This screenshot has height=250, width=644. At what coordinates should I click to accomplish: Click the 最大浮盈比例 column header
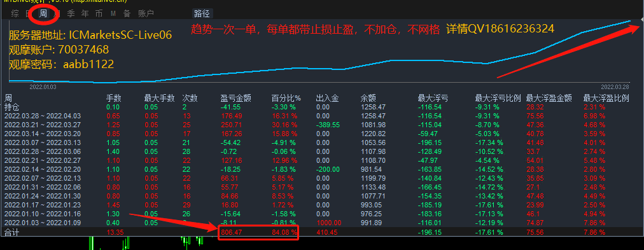pos(606,98)
